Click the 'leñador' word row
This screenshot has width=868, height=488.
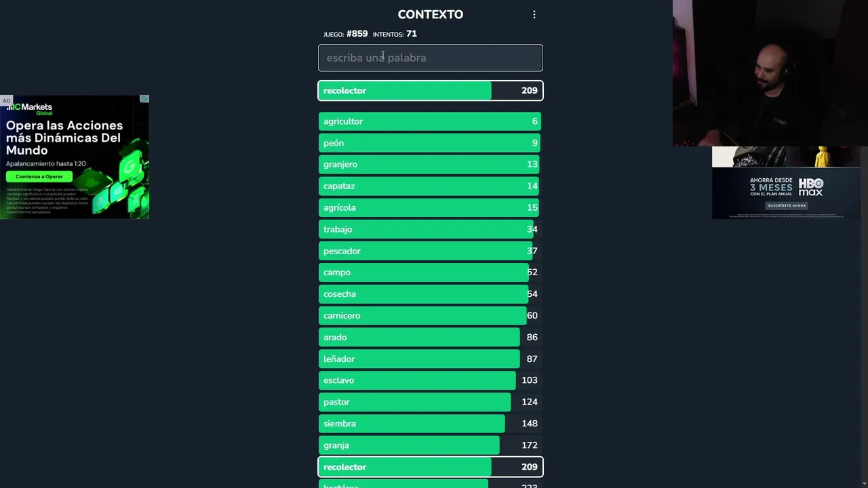pyautogui.click(x=431, y=359)
